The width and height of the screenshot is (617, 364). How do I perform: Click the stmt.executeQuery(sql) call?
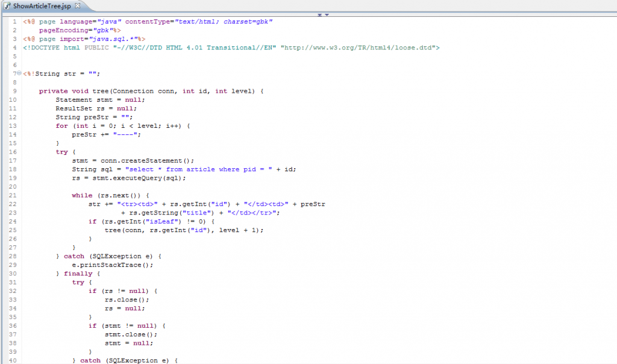(139, 178)
